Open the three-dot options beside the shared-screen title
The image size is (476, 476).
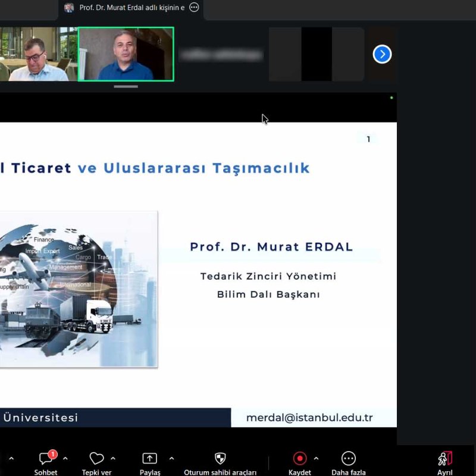tap(194, 7)
